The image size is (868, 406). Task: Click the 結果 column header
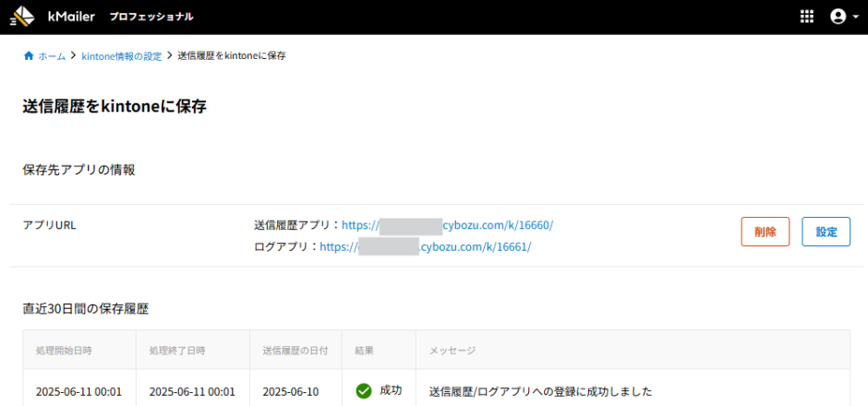(364, 351)
